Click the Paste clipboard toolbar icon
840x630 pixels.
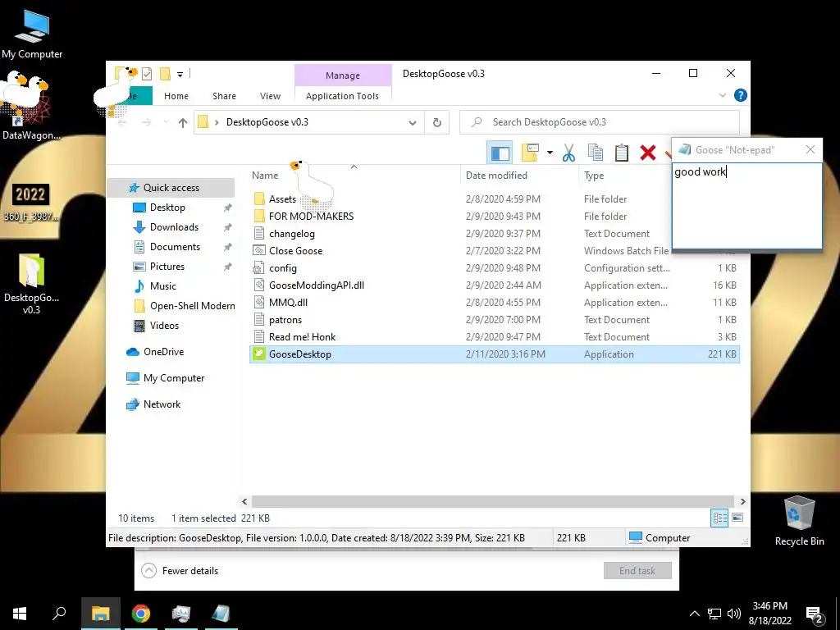pyautogui.click(x=622, y=153)
